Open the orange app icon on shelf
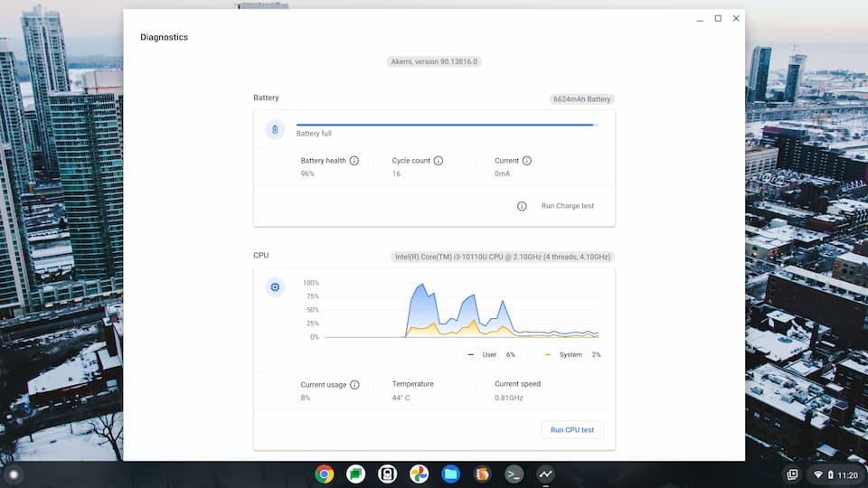 (x=482, y=474)
